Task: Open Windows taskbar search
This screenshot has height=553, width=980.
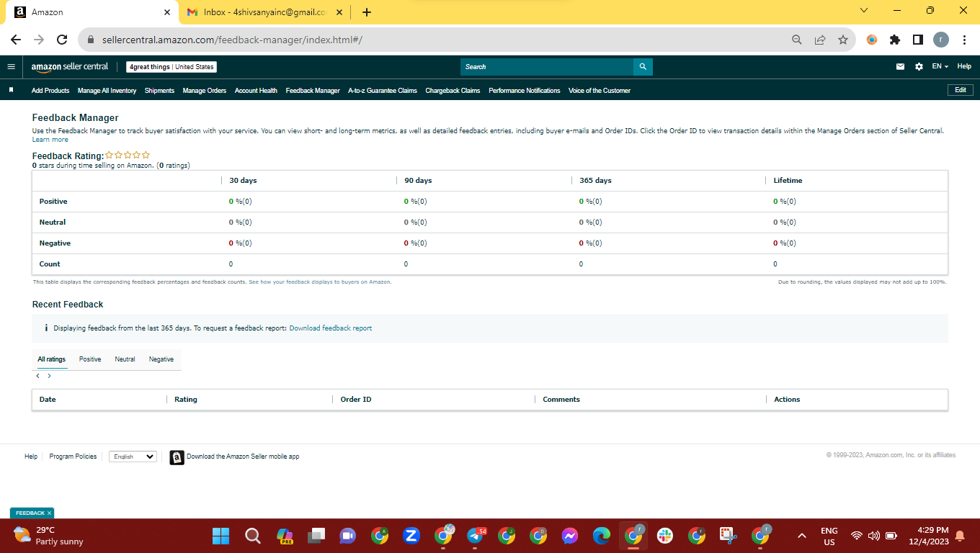Action: pos(252,536)
